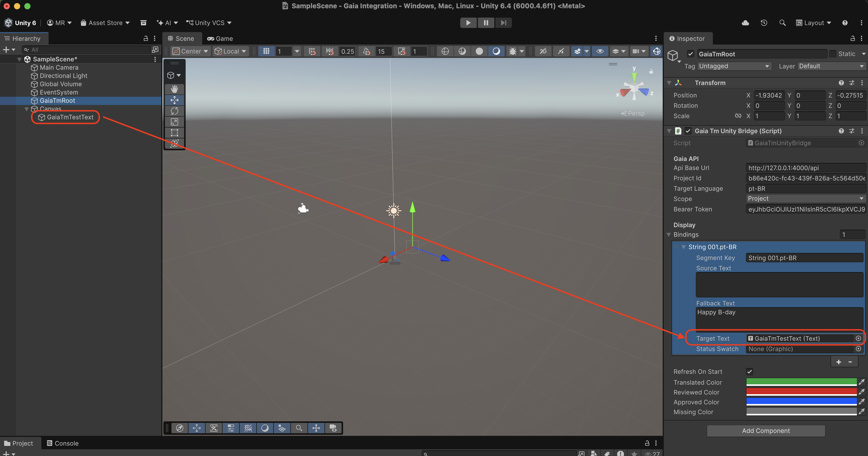Open the global search magnifier
Image resolution: width=868 pixels, height=456 pixels.
point(782,23)
